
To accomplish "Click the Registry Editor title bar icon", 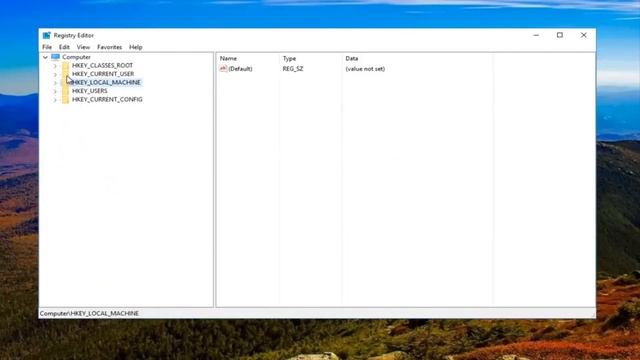I will pyautogui.click(x=47, y=36).
